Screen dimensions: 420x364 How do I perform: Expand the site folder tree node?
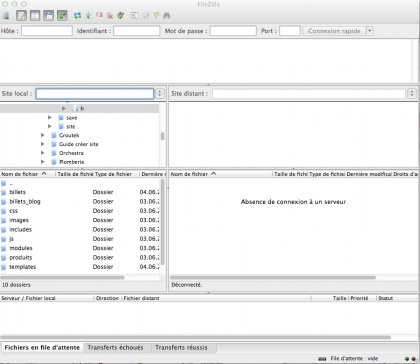(x=50, y=126)
